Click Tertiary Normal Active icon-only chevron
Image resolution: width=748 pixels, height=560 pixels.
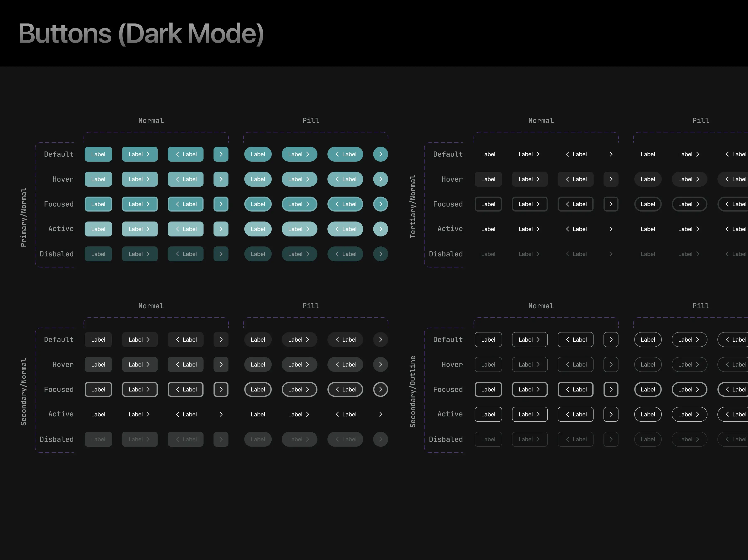coord(611,229)
